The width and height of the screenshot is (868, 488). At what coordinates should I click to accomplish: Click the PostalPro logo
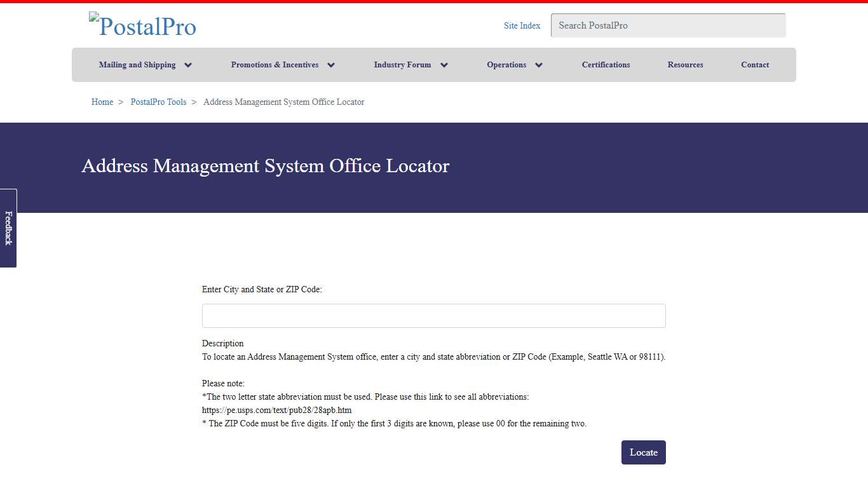tap(142, 25)
